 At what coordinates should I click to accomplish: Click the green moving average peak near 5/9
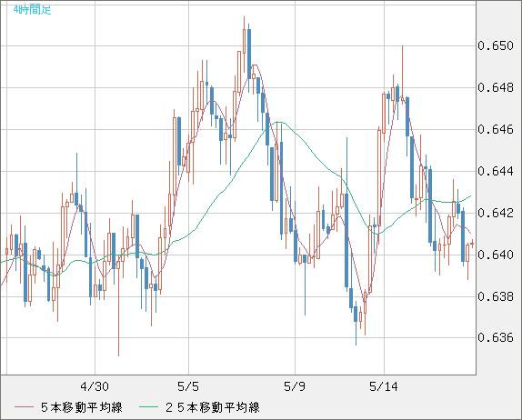pyautogui.click(x=280, y=122)
